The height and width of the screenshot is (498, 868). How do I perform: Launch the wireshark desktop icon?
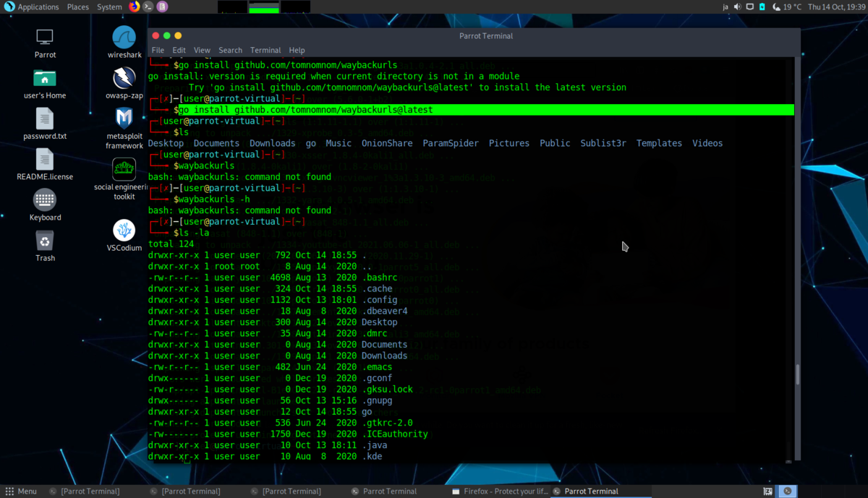pos(124,43)
